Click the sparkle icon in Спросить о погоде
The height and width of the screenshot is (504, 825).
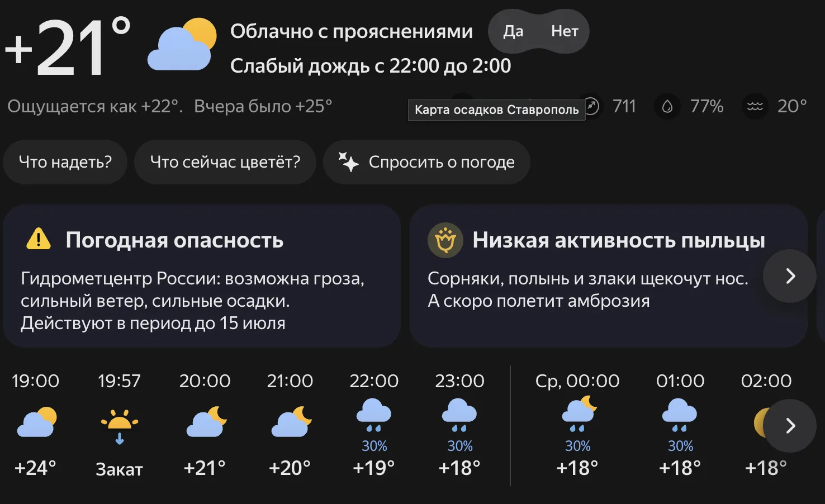tap(349, 161)
